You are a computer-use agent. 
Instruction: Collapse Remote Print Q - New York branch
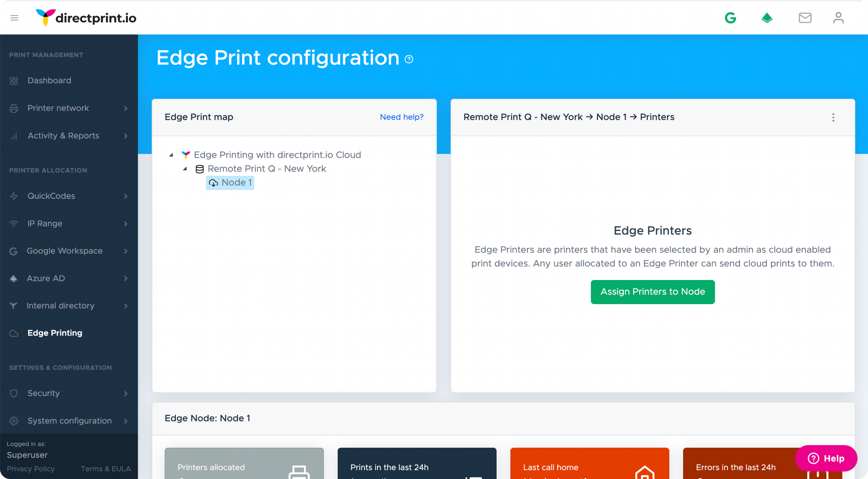pyautogui.click(x=185, y=168)
